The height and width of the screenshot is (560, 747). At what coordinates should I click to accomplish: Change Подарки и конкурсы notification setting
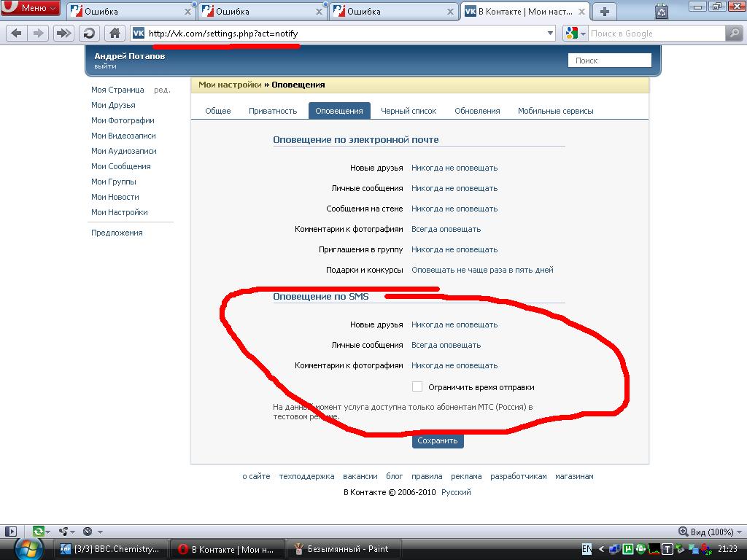coord(482,270)
